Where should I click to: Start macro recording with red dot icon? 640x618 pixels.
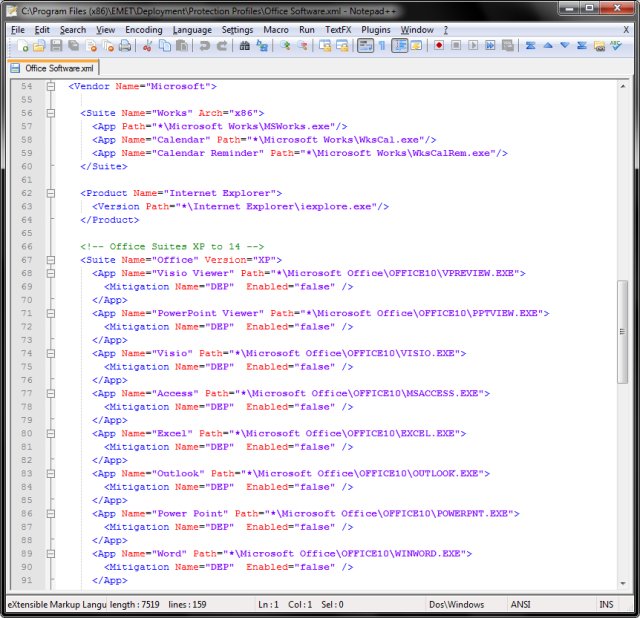(439, 46)
